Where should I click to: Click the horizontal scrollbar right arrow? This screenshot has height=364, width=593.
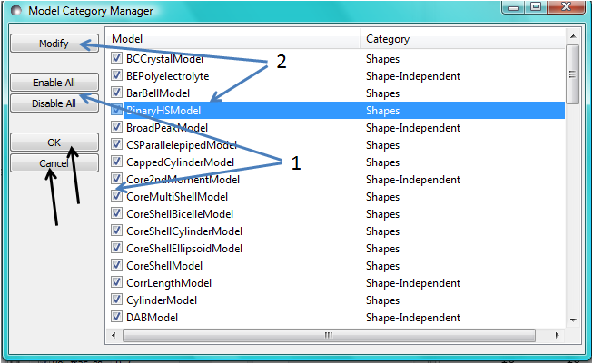(557, 335)
